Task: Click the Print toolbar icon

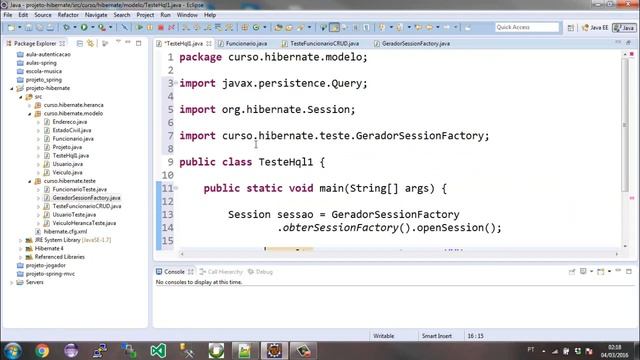Action: click(x=50, y=27)
